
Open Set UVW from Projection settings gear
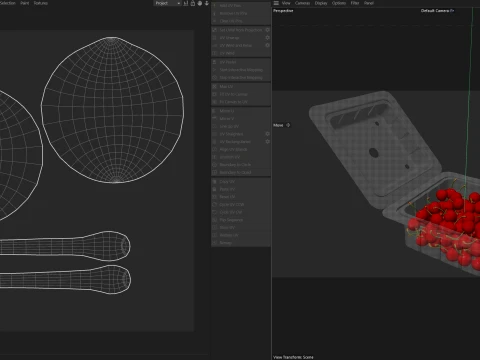[267, 30]
